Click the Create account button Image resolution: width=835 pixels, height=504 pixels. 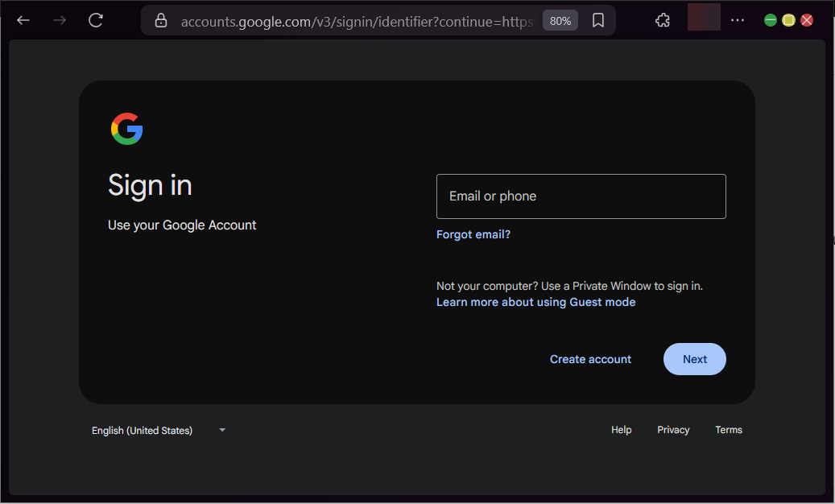(x=590, y=359)
